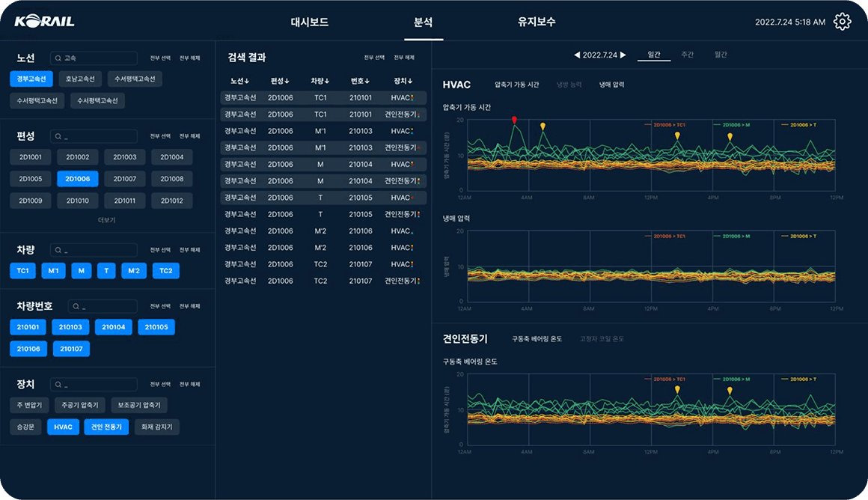Image resolution: width=868 pixels, height=500 pixels.
Task: Select the red alert marker on compressor chart
Action: click(514, 120)
